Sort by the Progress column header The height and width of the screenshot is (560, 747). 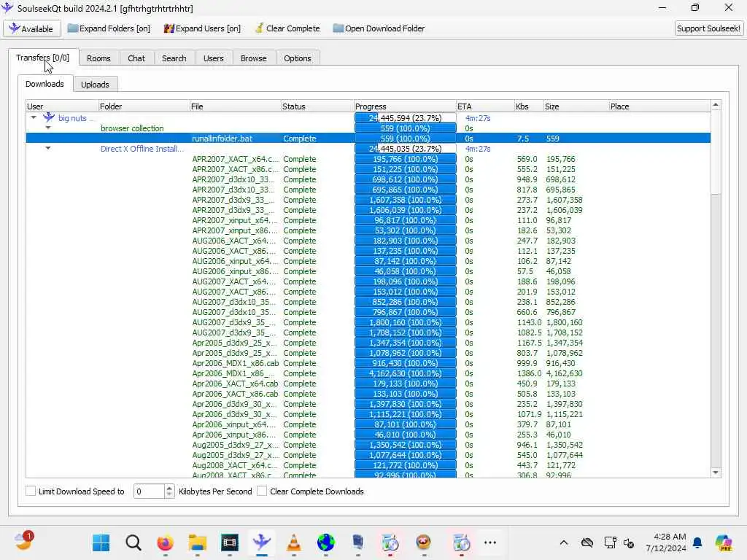[x=405, y=106]
